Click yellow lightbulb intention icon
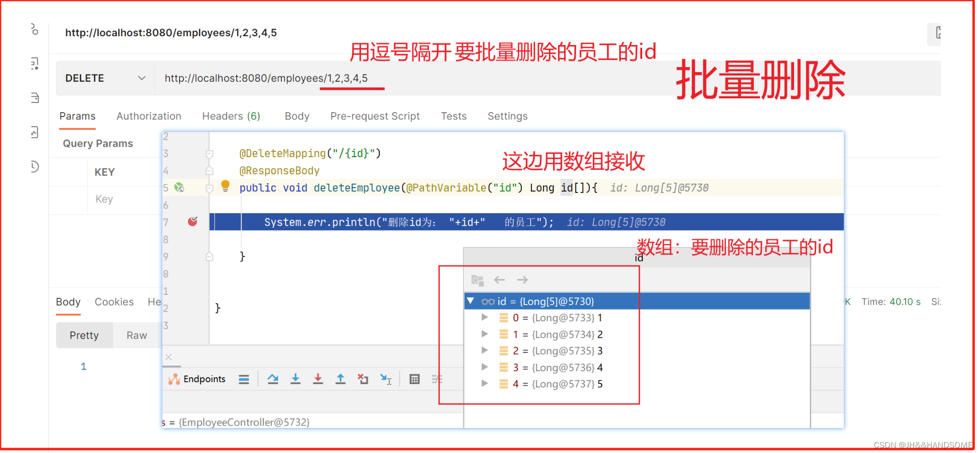Image resolution: width=980 pixels, height=453 pixels. click(x=225, y=186)
